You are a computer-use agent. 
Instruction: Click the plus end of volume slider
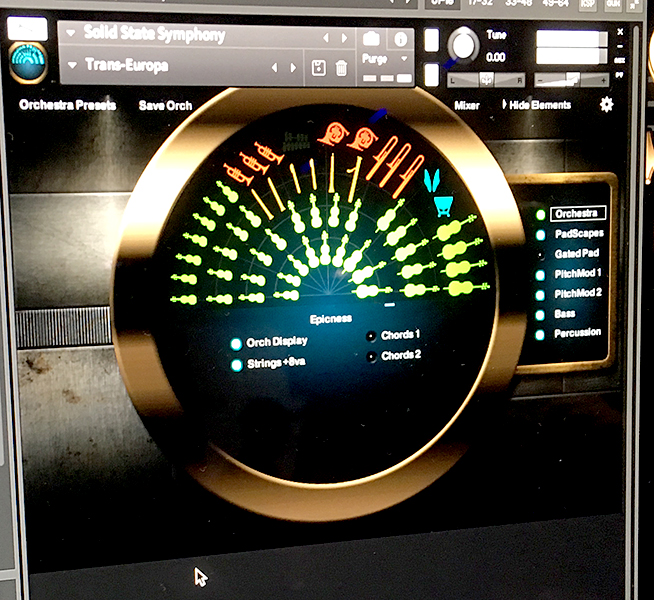pos(603,80)
